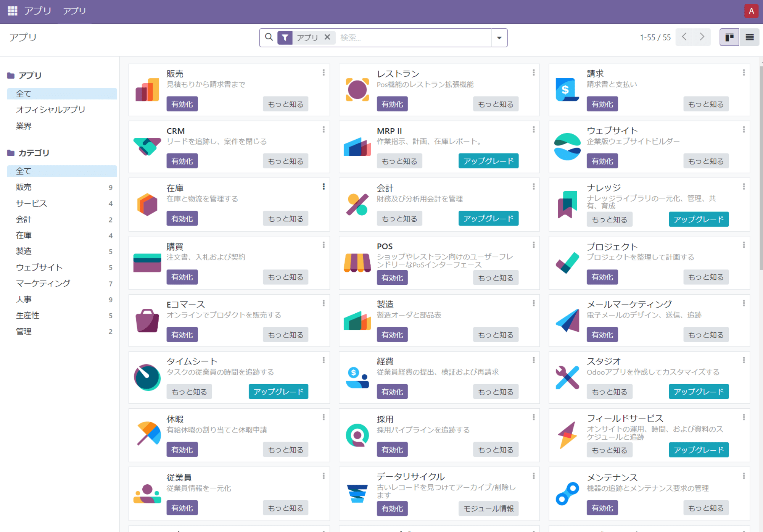Click アップグレード on the タイムシート card
This screenshot has width=763, height=532.
pos(278,392)
